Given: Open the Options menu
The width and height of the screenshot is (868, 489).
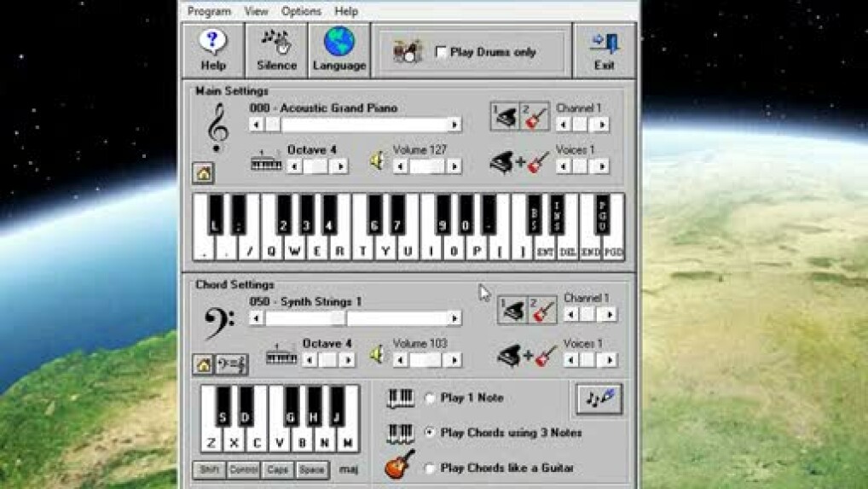Looking at the screenshot, I should pyautogui.click(x=301, y=11).
